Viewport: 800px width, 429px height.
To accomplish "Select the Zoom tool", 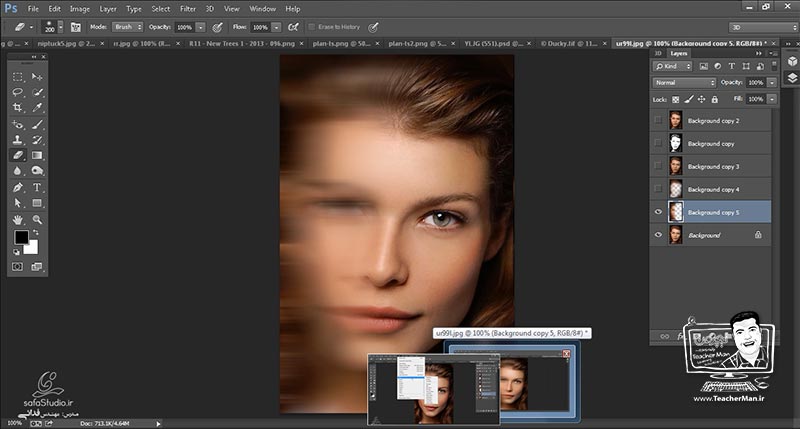I will tap(37, 219).
